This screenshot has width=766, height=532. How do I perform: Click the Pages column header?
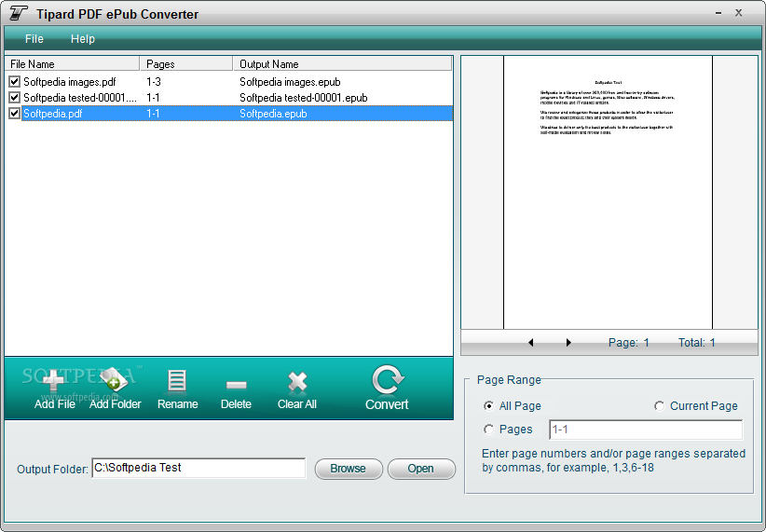coord(186,64)
